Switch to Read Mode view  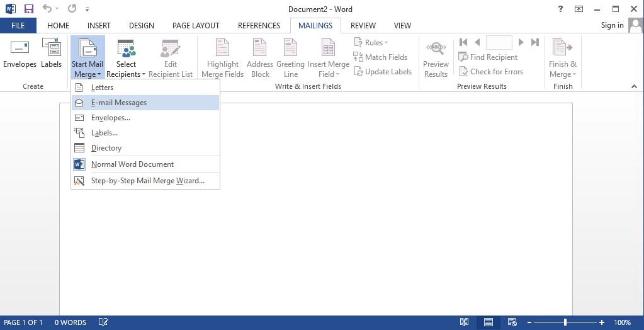[x=464, y=322]
